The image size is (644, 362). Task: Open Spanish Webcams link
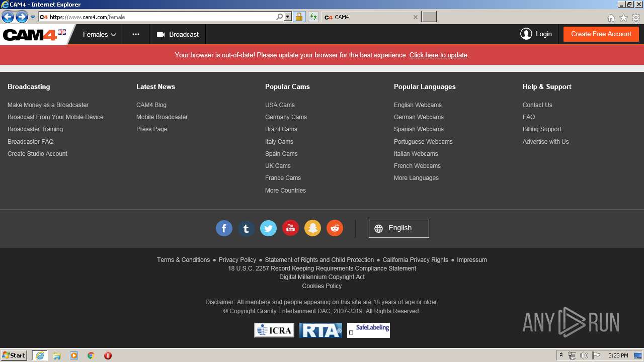coord(419,129)
